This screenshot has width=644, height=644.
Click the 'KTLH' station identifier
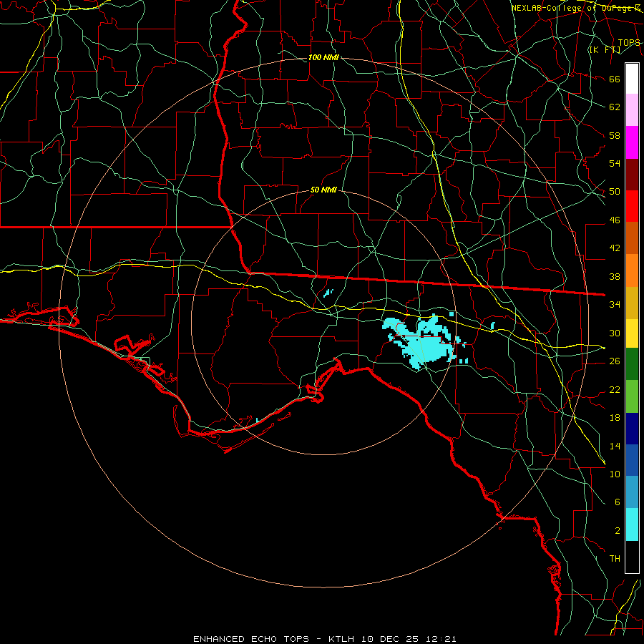pos(341,639)
